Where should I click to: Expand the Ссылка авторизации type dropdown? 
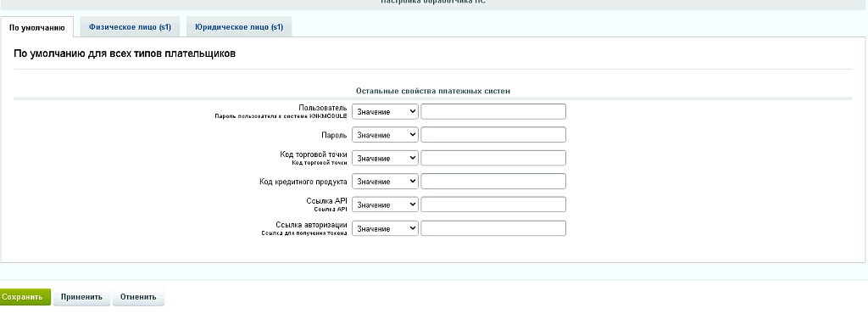coord(386,229)
